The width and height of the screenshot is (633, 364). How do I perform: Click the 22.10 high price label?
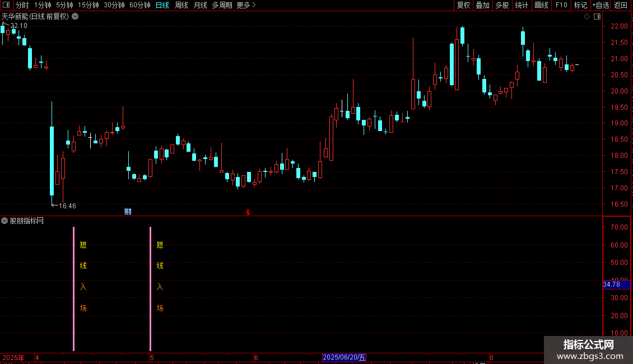pyautogui.click(x=18, y=25)
